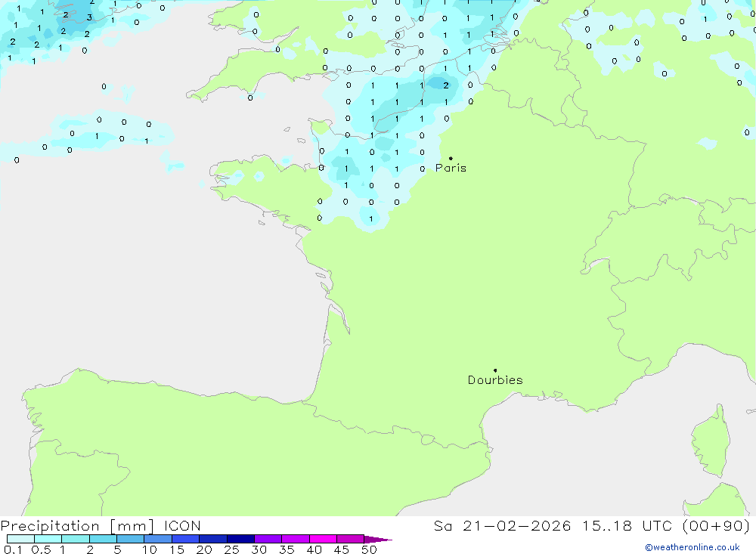
Task: Select the 1–2 mm legend swatch
Action: pyautogui.click(x=75, y=539)
